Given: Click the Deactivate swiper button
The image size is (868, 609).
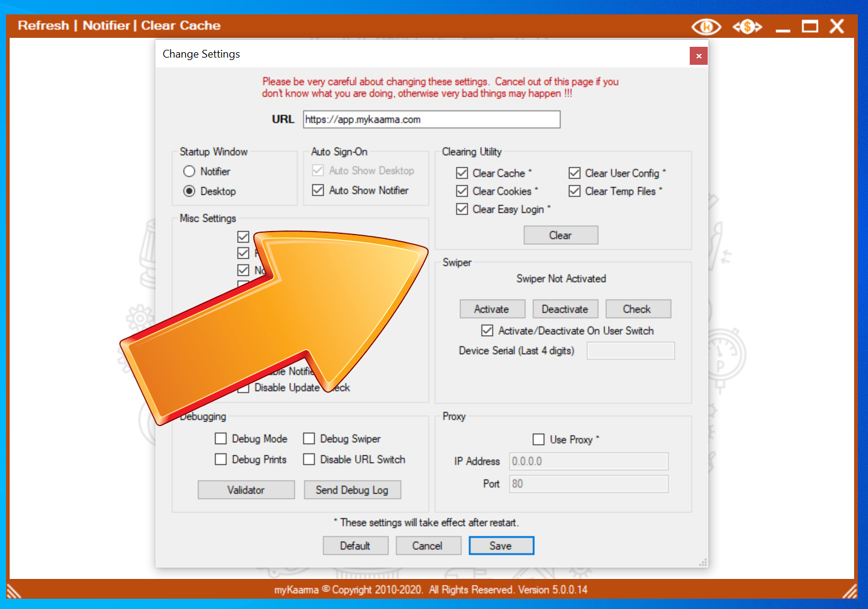Looking at the screenshot, I should (565, 309).
